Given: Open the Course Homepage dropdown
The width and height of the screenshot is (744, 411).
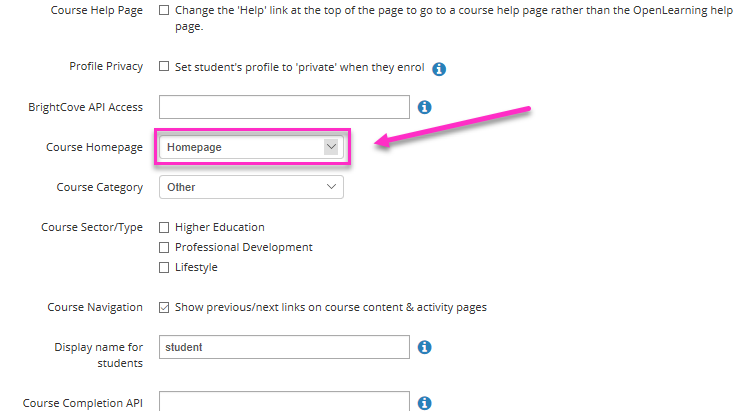Looking at the screenshot, I should pos(251,147).
